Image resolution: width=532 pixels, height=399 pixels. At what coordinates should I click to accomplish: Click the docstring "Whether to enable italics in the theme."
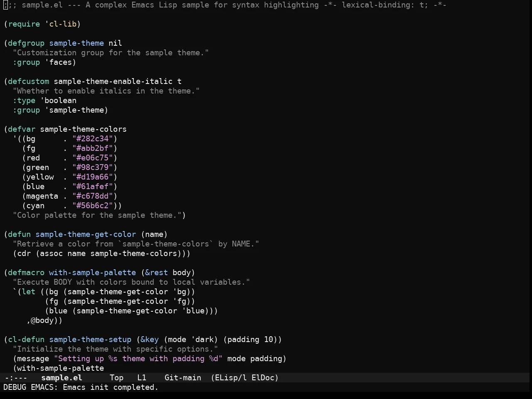point(106,91)
